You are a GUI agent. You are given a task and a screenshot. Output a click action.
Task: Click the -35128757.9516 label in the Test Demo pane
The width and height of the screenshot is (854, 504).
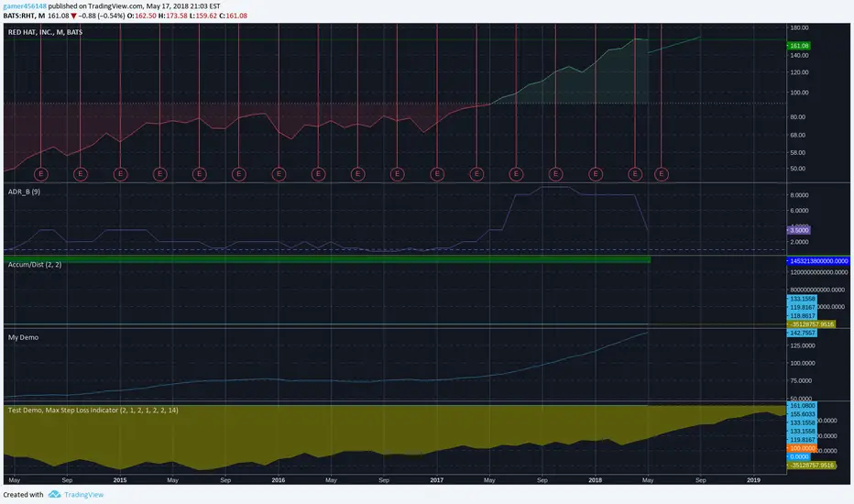coord(812,466)
